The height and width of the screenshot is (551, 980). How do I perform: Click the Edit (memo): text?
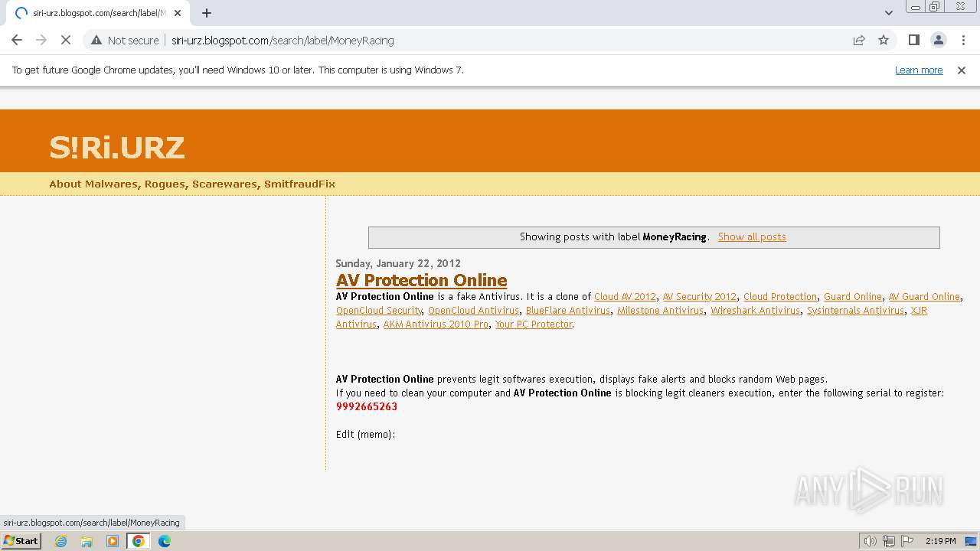point(365,434)
